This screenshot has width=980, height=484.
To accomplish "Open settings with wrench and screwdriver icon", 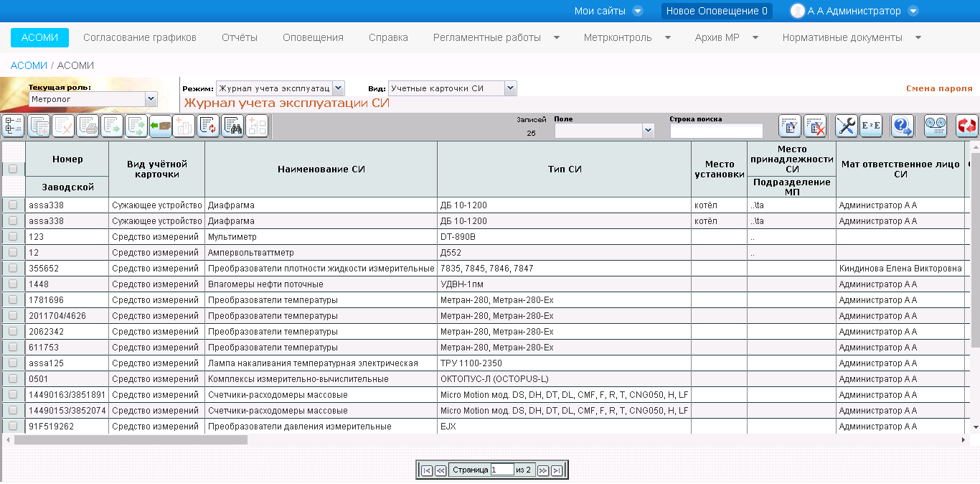I will click(847, 126).
